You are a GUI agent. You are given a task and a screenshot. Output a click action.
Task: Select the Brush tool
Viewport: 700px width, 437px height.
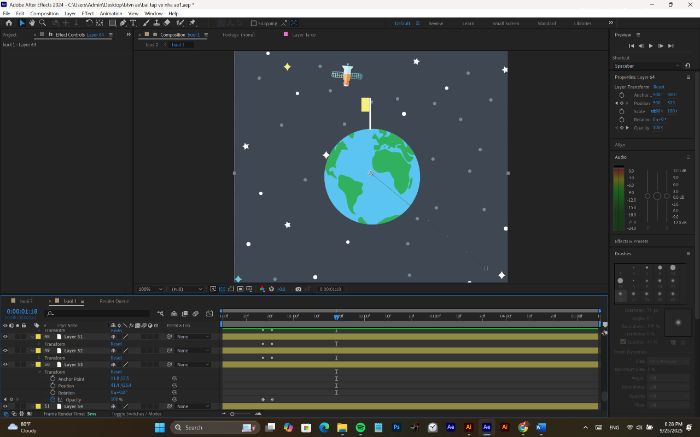[146, 23]
